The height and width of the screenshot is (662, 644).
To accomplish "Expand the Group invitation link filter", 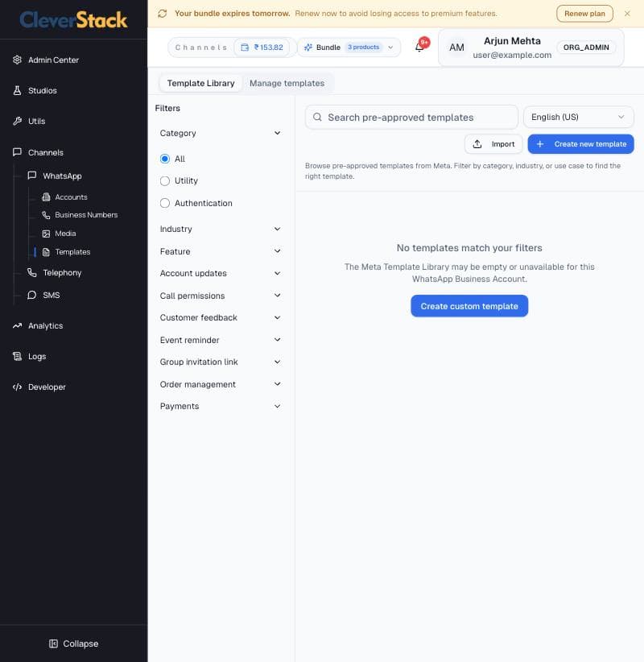I will pos(220,362).
